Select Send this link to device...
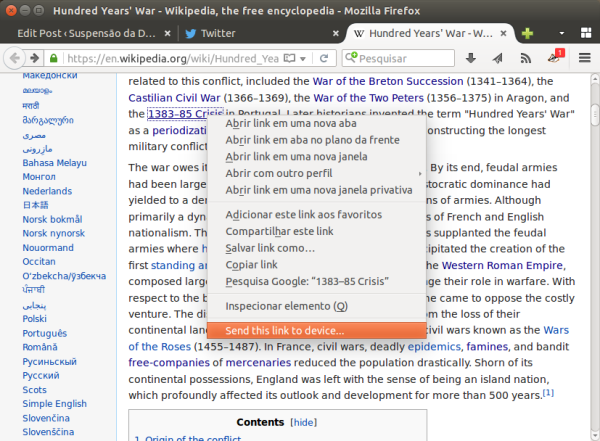The width and height of the screenshot is (600, 441). pos(317,330)
